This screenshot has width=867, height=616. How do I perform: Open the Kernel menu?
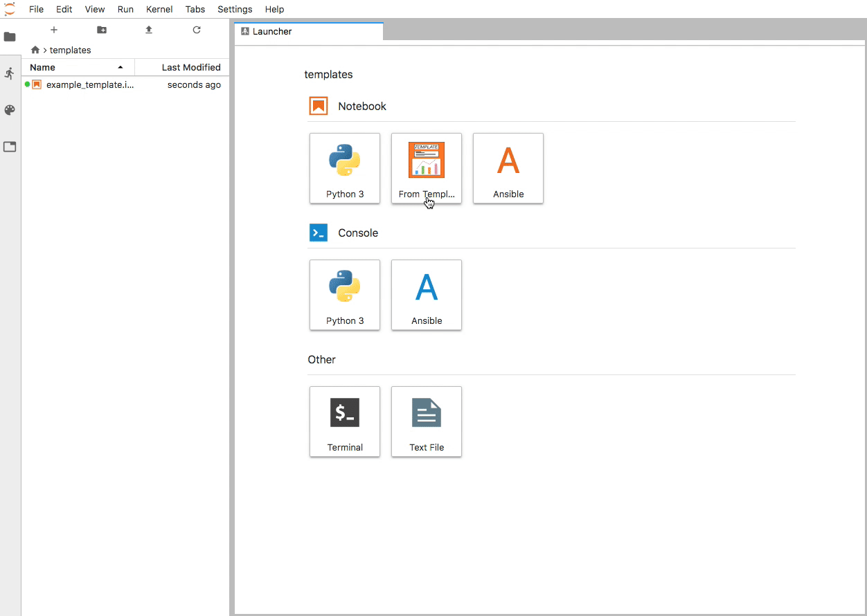tap(159, 9)
